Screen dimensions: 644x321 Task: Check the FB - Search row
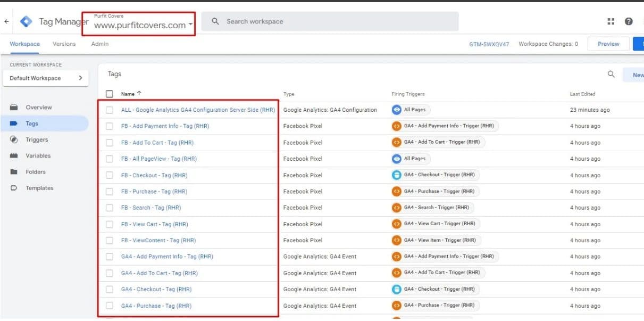[110, 208]
